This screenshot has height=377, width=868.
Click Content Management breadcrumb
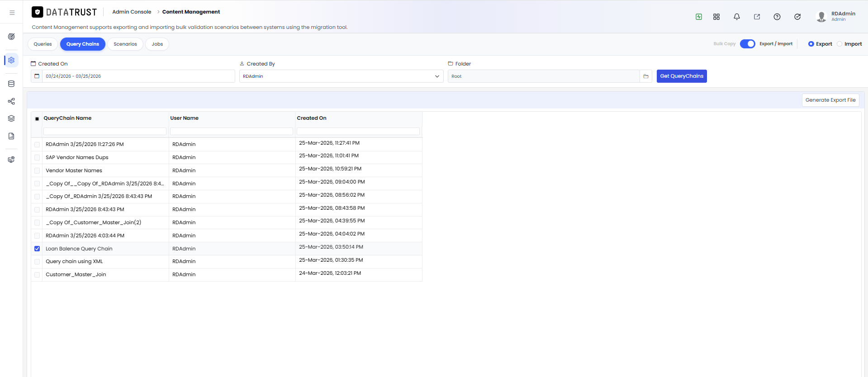pos(191,12)
